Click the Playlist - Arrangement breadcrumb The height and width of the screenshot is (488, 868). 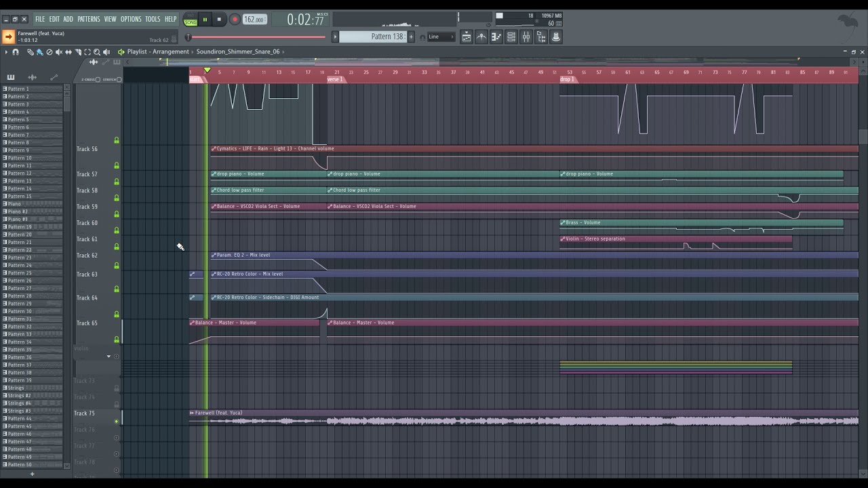click(158, 52)
